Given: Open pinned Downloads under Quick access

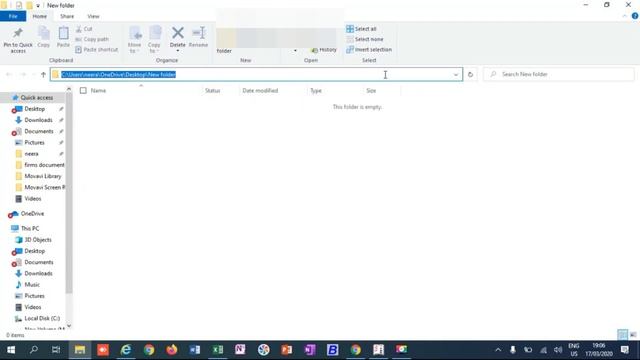Looking at the screenshot, I should [x=38, y=120].
